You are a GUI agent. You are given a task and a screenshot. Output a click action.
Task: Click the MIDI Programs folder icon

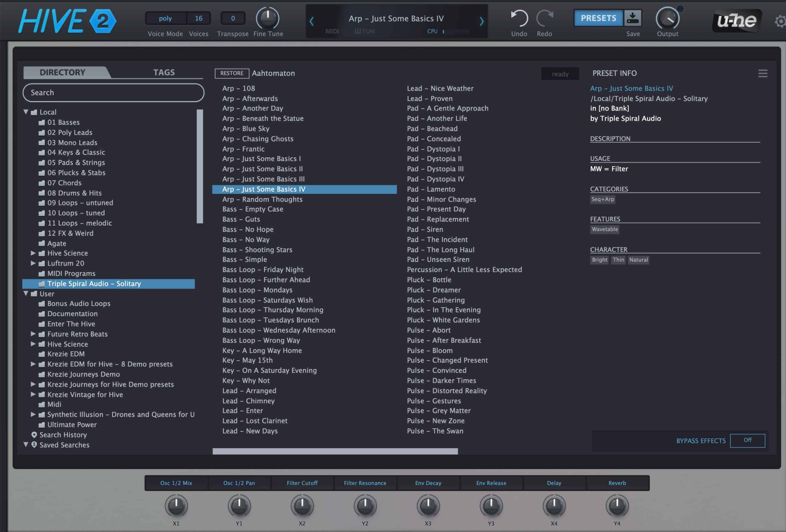(x=41, y=274)
